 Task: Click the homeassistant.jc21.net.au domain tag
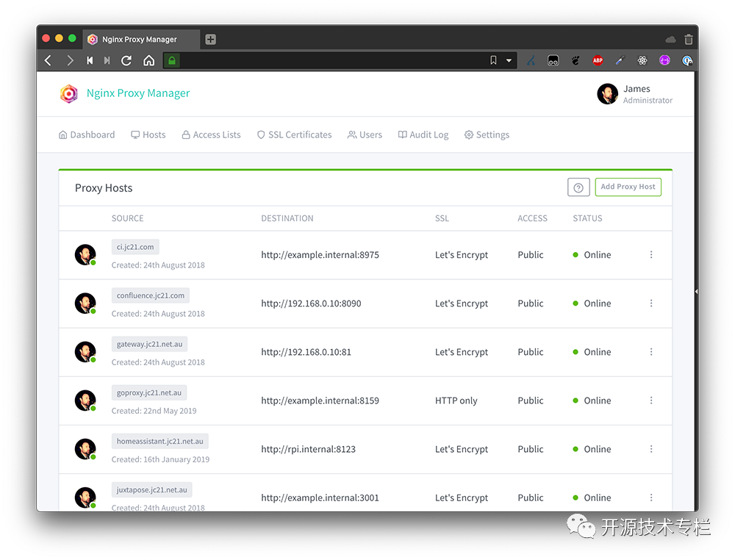point(159,441)
